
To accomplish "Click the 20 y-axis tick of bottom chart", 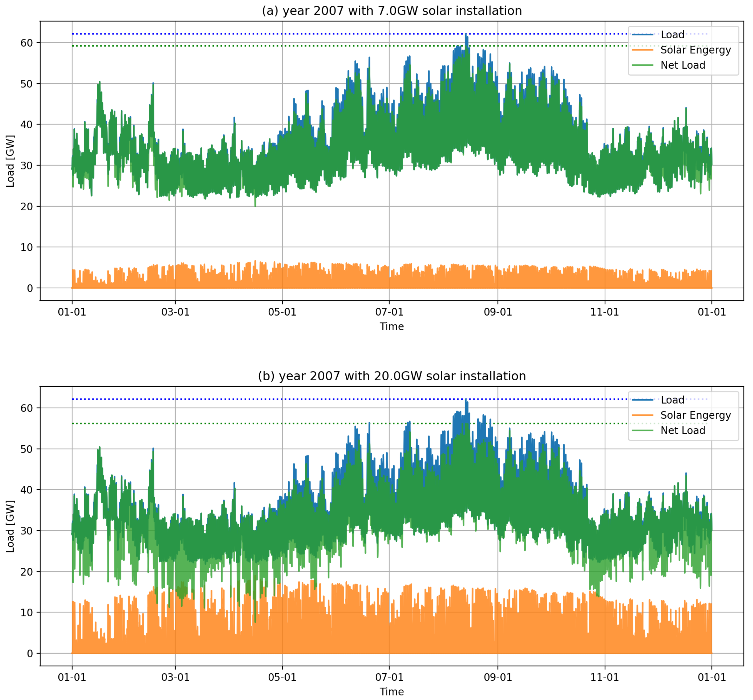I will click(26, 572).
